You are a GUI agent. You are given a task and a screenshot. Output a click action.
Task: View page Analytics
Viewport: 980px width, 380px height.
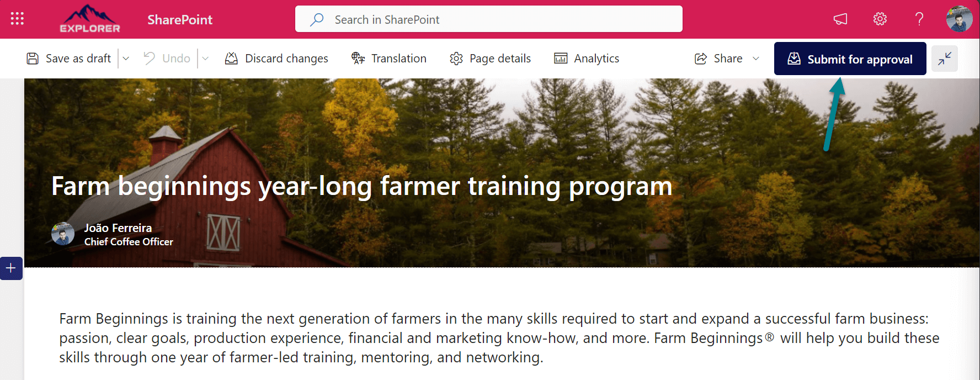coord(560,58)
